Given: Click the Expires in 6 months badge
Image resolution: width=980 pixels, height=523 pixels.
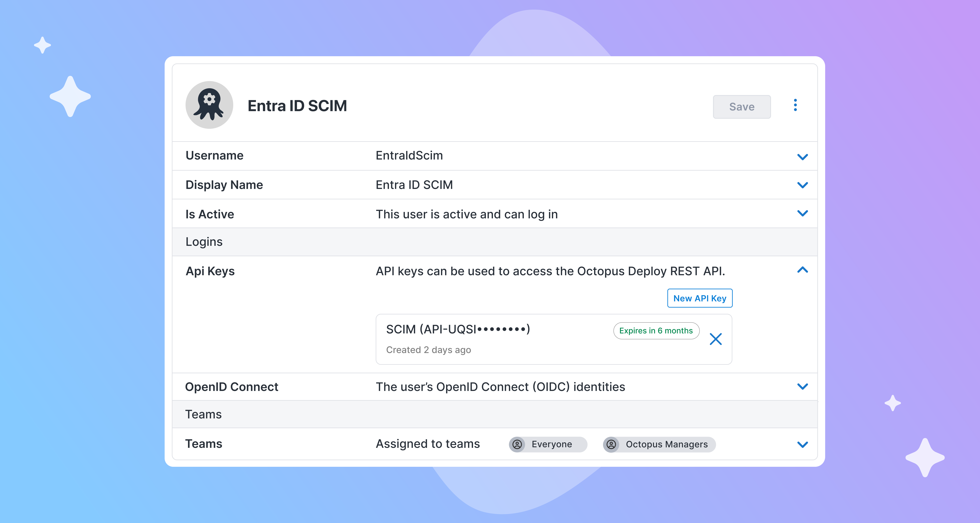Looking at the screenshot, I should pos(656,331).
